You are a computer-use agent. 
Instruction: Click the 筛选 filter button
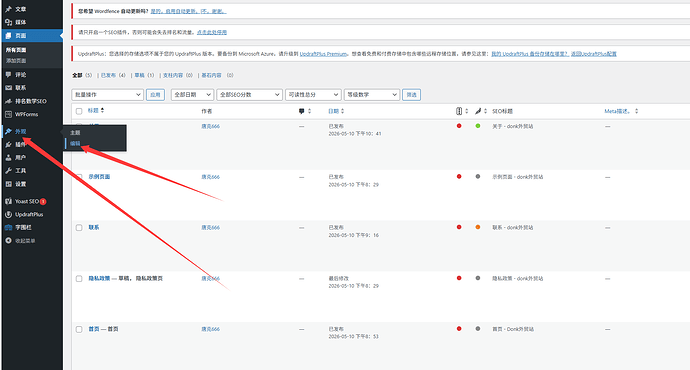coord(411,95)
